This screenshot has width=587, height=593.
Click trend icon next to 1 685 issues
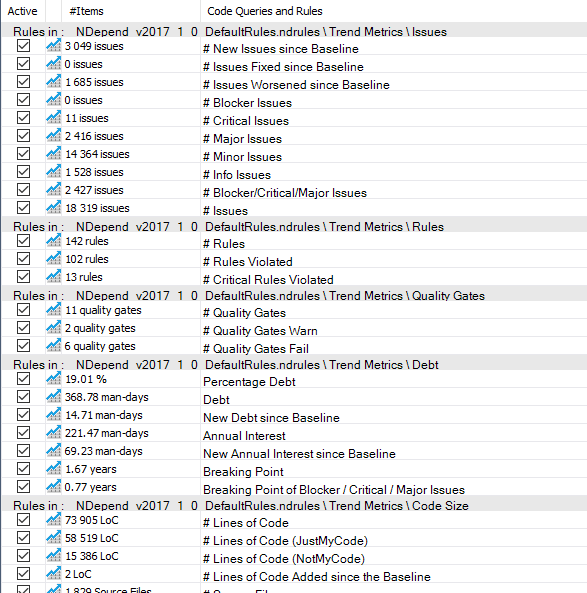[x=53, y=82]
